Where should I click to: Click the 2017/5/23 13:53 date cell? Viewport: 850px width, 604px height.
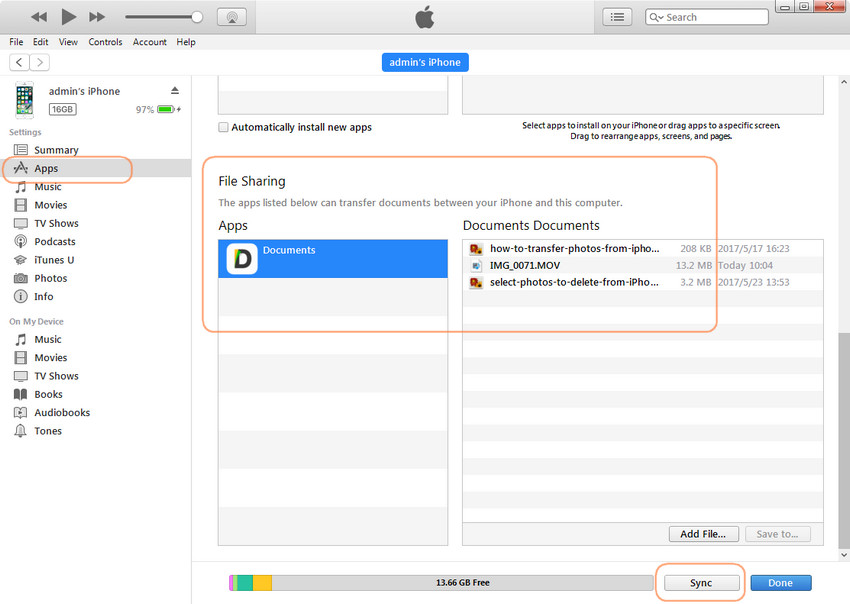click(754, 282)
